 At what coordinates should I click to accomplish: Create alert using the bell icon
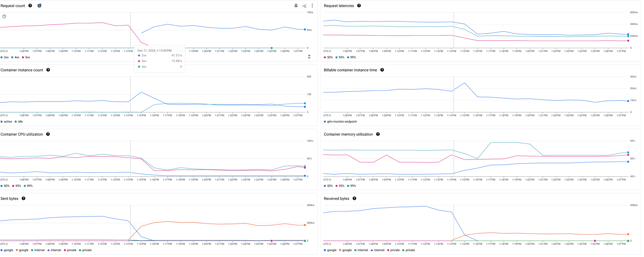296,6
